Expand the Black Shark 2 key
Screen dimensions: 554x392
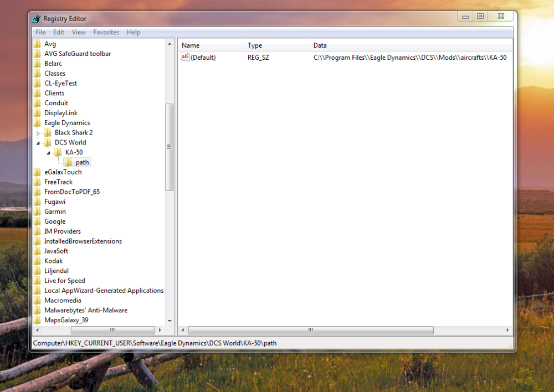[38, 132]
